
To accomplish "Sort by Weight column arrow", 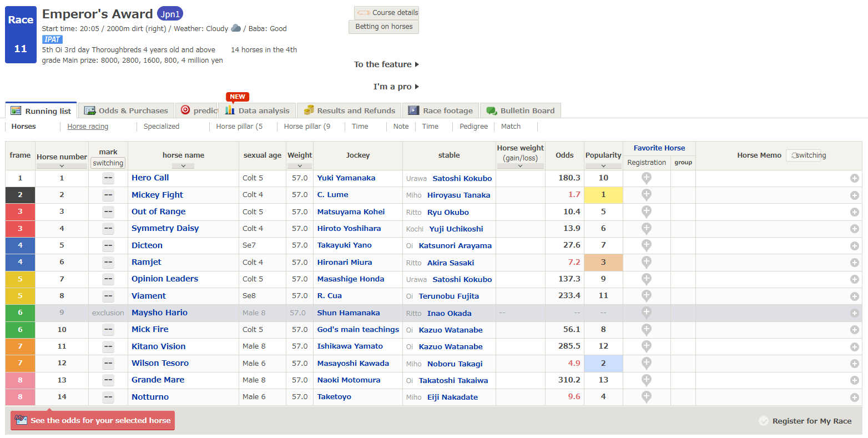I will tap(300, 165).
